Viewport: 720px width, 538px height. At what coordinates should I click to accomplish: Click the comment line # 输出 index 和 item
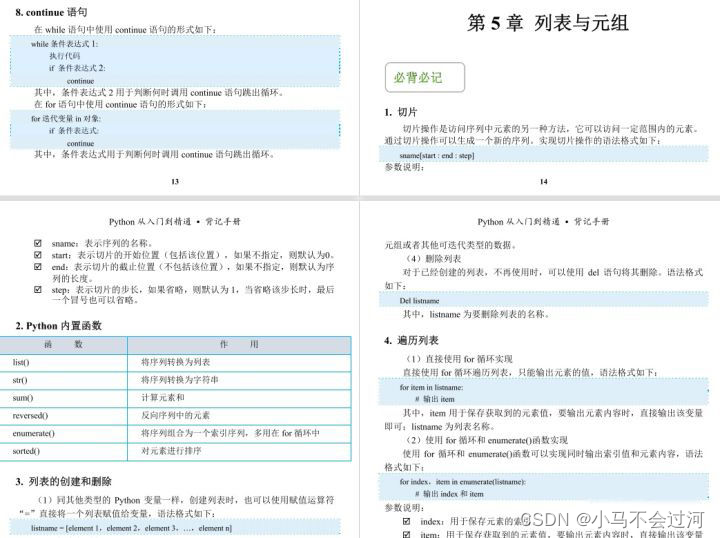(x=449, y=494)
